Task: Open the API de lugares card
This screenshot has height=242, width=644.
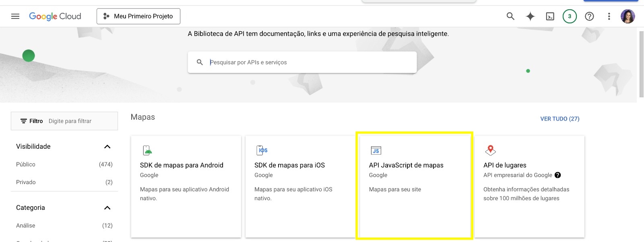Action: click(529, 187)
